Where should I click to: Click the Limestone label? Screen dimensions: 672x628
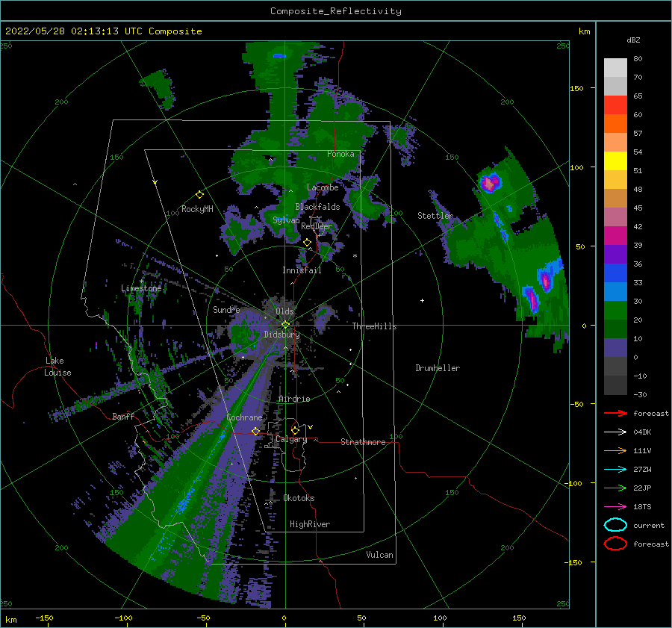(141, 288)
